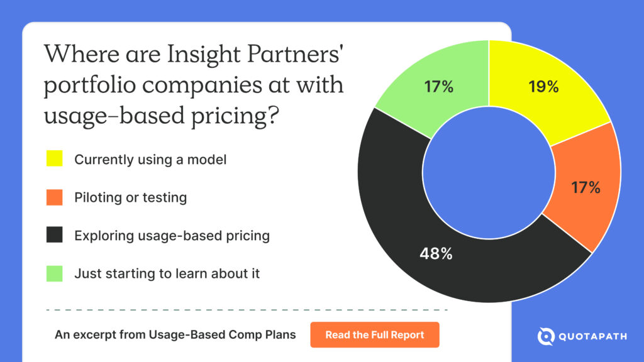
Task: Click the blue center of the donut chart
Action: pos(489,172)
